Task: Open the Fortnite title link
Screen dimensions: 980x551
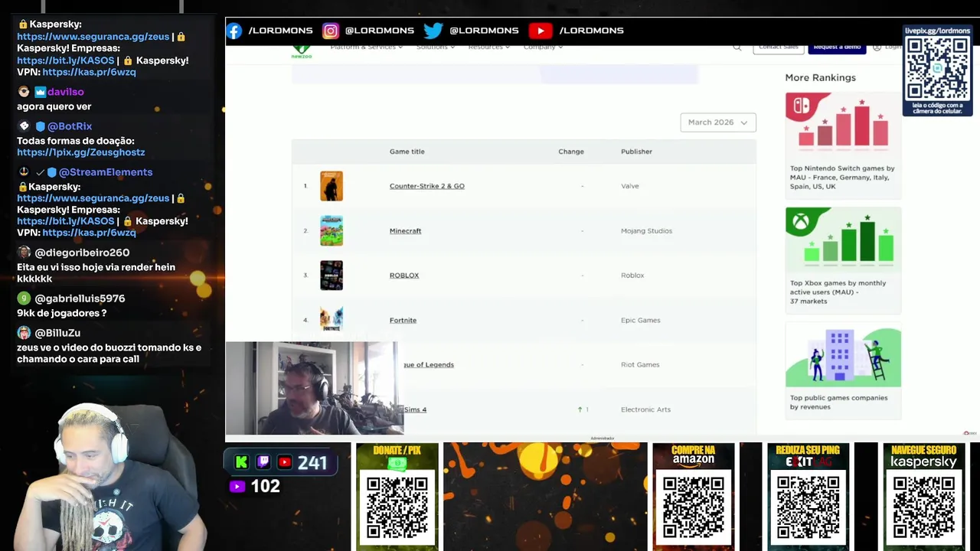Action: click(x=403, y=320)
